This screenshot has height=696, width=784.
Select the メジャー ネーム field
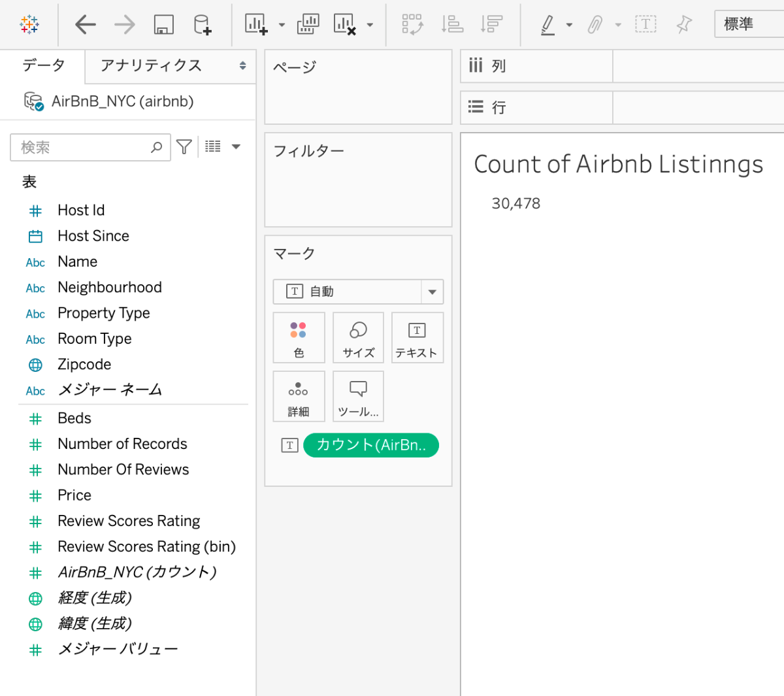pyautogui.click(x=110, y=390)
